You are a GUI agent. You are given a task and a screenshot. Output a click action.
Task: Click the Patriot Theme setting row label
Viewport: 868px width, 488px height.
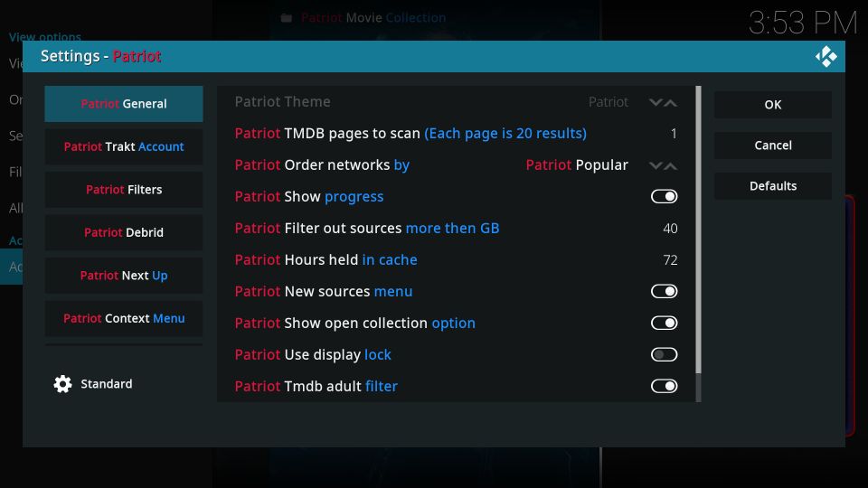click(x=282, y=102)
